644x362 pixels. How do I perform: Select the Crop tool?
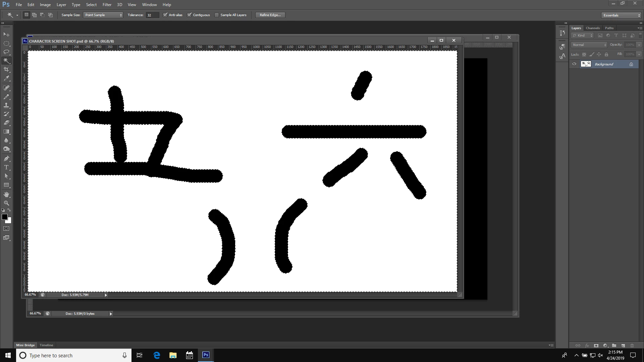[6, 69]
